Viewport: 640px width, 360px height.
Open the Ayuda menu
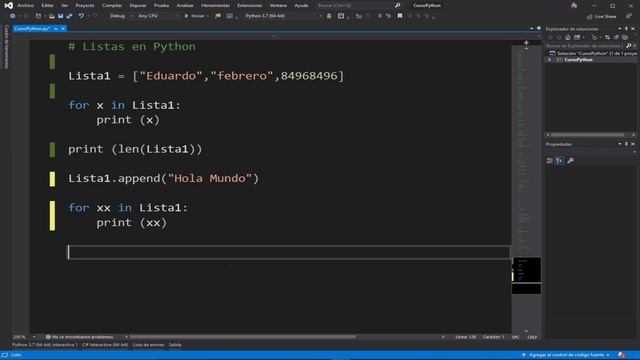click(301, 5)
